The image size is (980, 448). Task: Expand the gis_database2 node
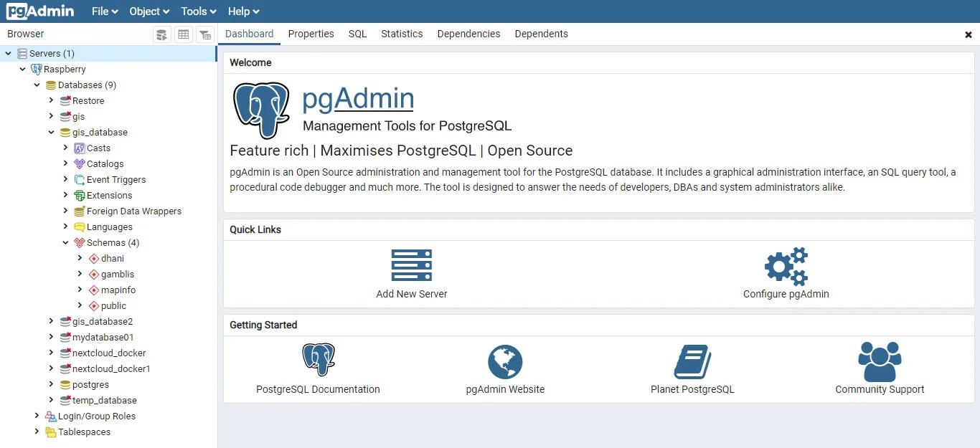50,321
